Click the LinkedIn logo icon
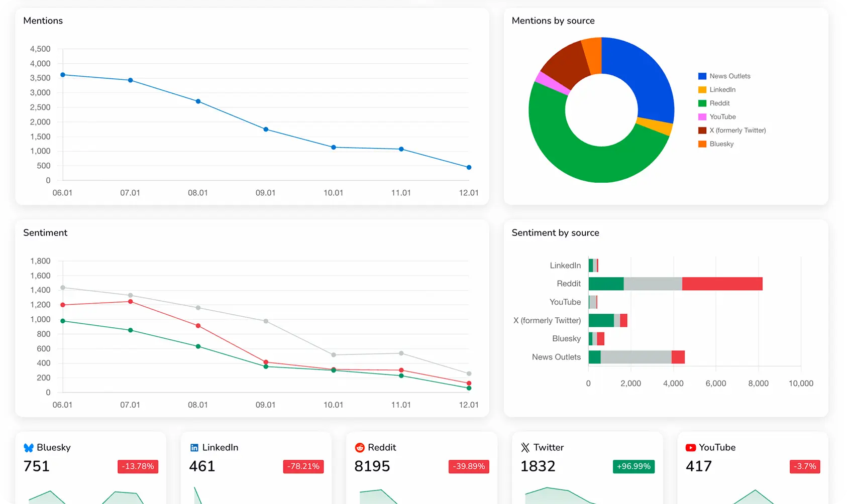The width and height of the screenshot is (847, 504). pos(194,447)
